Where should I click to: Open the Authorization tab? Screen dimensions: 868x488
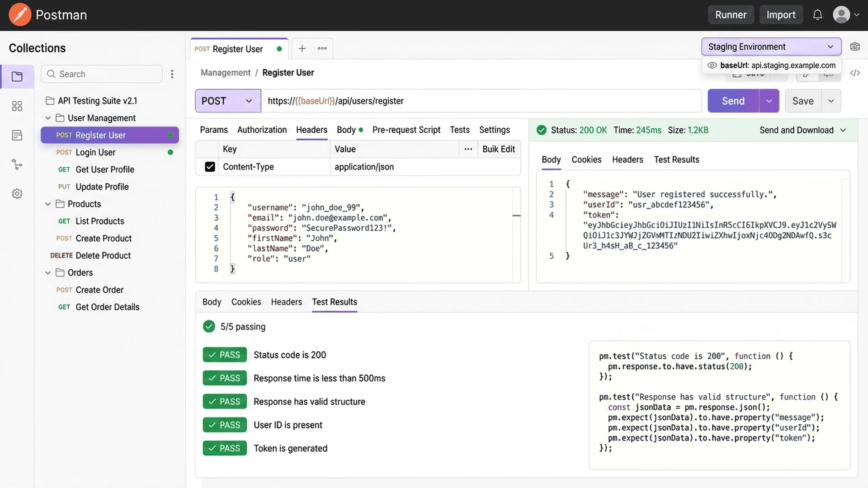tap(262, 130)
